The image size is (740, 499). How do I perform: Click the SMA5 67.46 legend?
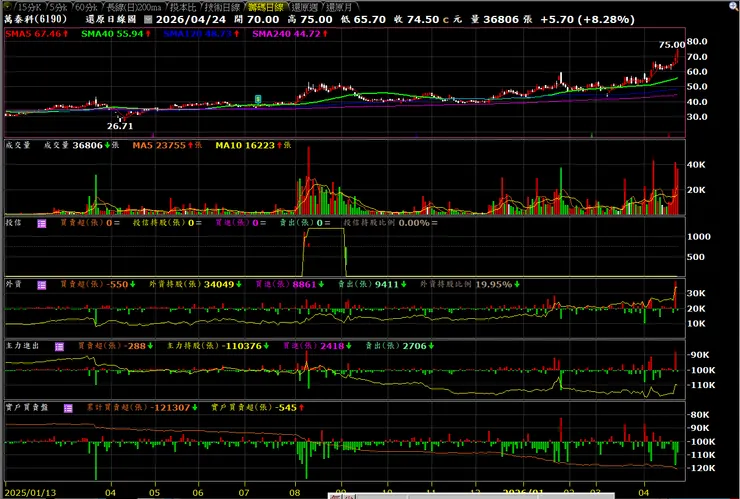(x=37, y=34)
